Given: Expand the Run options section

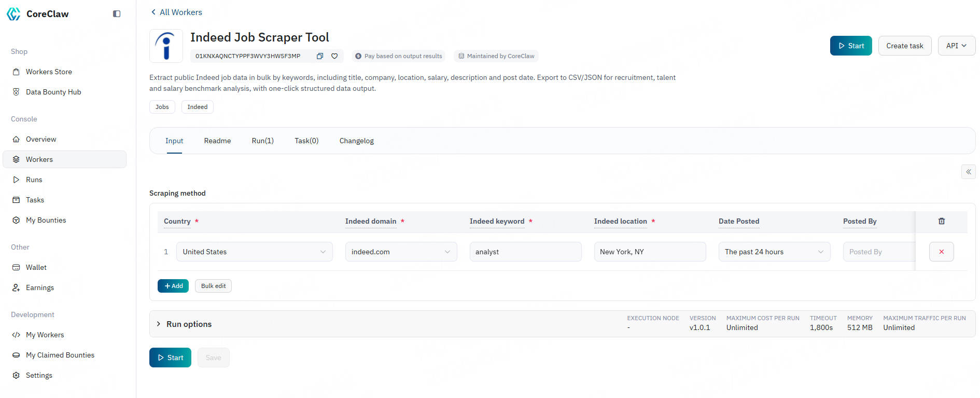Looking at the screenshot, I should pos(189,324).
